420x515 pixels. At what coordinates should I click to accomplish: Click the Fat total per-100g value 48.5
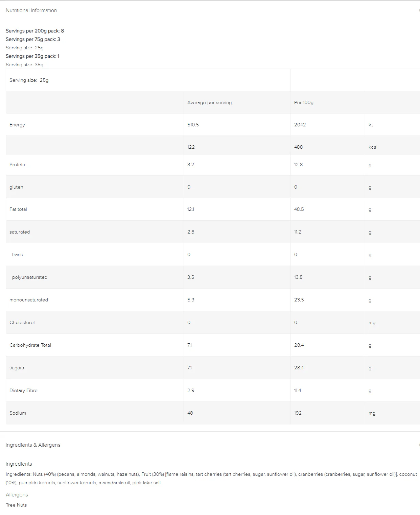pyautogui.click(x=299, y=209)
